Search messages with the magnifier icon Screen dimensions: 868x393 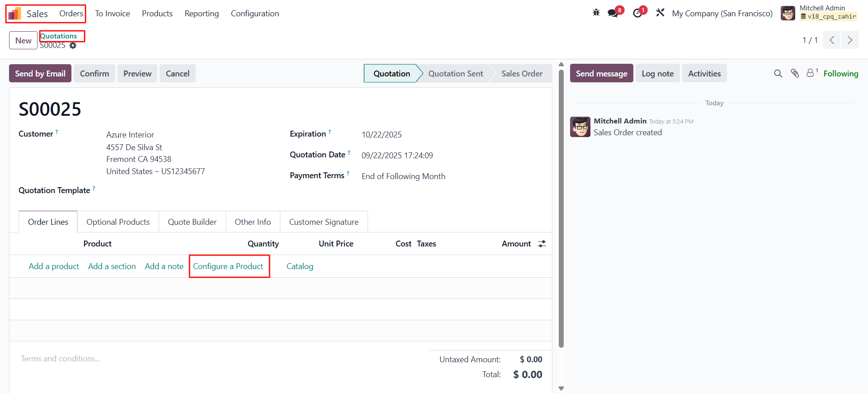pos(778,73)
